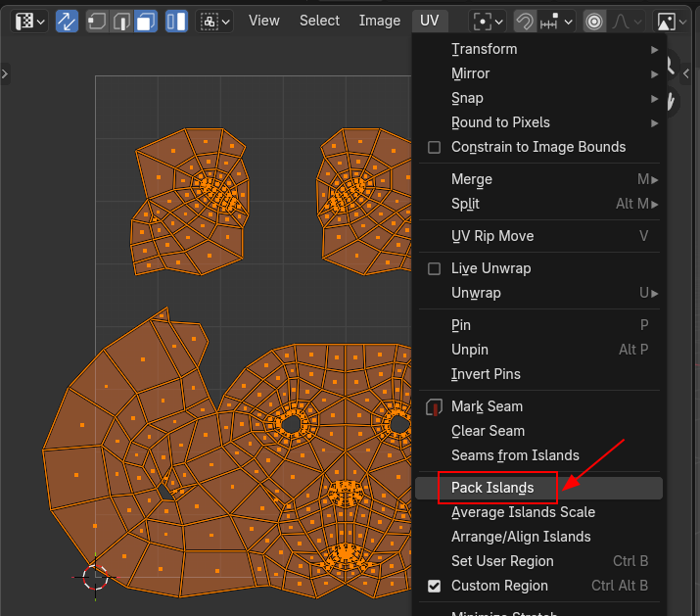This screenshot has width=700, height=616.
Task: Choose Average Islands Scale
Action: [538, 512]
